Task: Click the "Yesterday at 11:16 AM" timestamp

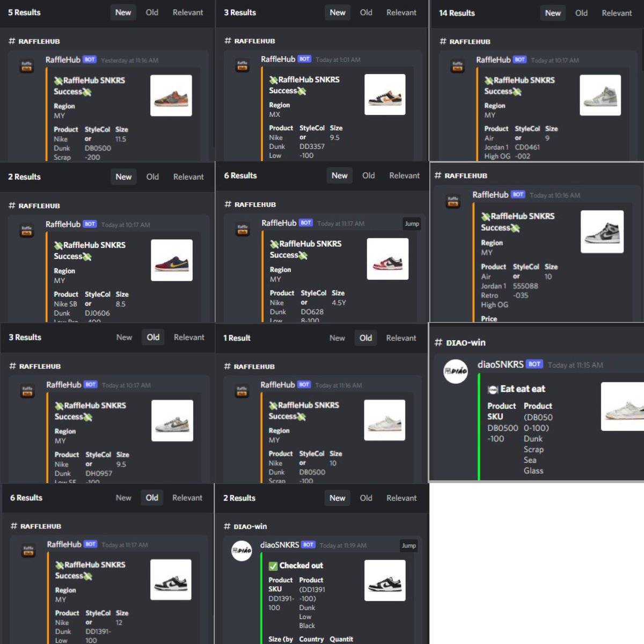Action: (x=129, y=61)
